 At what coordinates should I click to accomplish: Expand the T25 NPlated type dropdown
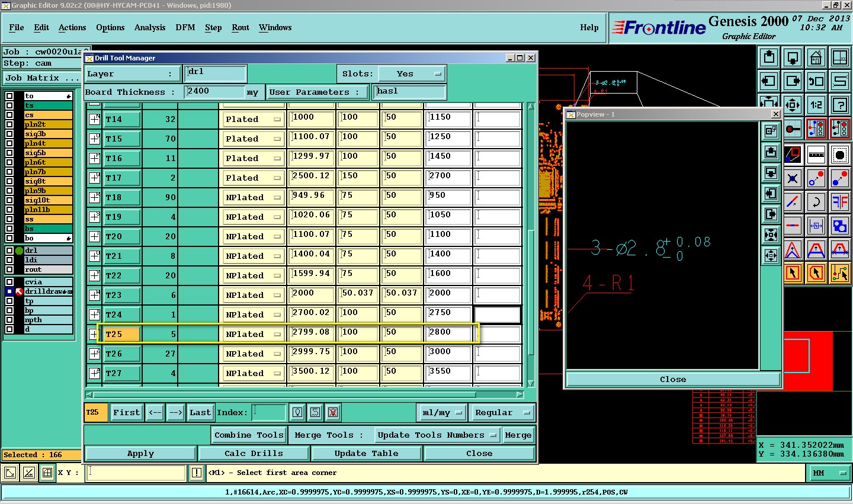click(x=253, y=334)
